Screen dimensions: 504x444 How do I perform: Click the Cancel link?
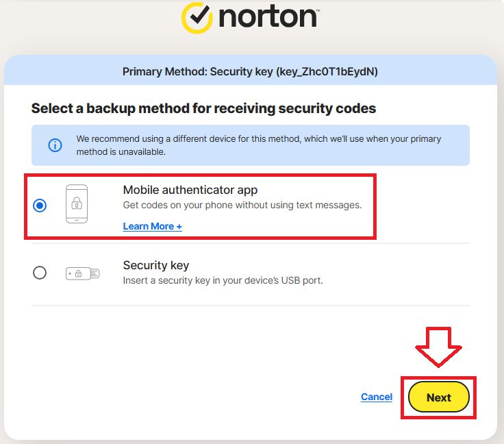pos(377,397)
